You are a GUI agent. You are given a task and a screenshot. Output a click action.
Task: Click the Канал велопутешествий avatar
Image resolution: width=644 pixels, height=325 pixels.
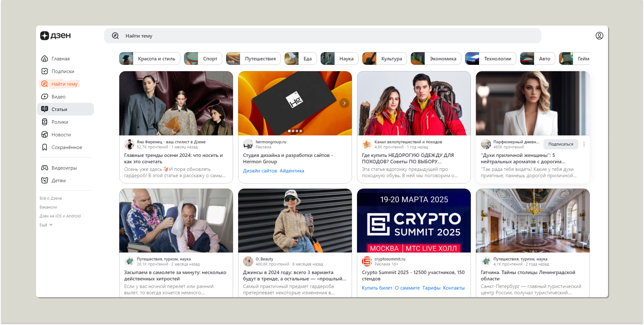[367, 144]
